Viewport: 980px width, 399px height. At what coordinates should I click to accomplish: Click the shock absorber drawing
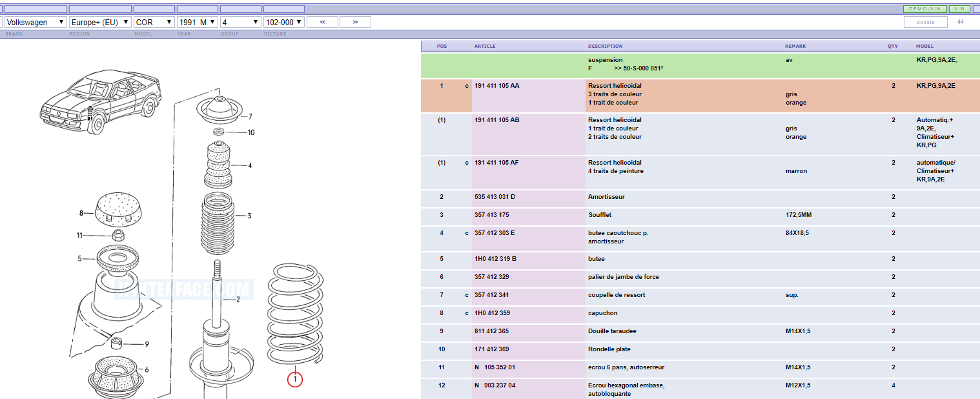click(220, 331)
